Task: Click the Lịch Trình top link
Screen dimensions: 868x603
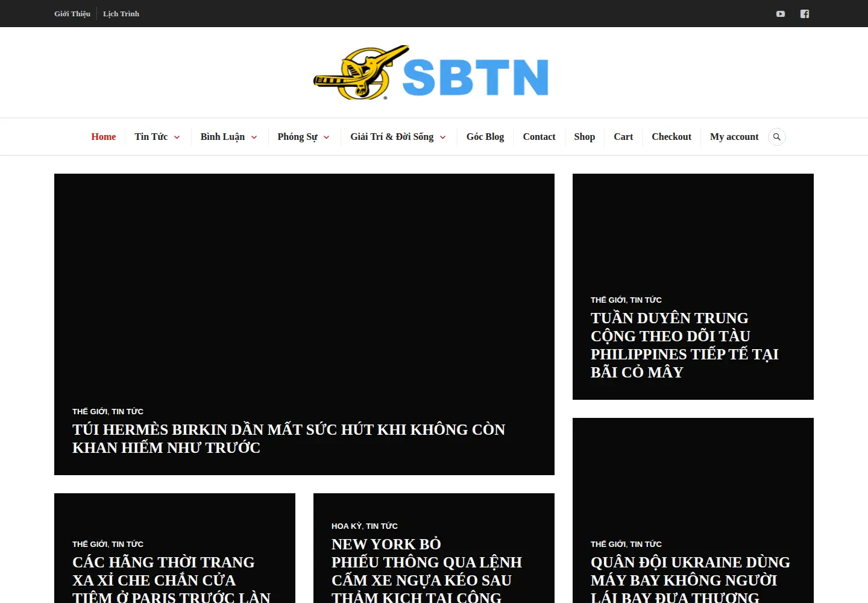Action: tap(121, 14)
